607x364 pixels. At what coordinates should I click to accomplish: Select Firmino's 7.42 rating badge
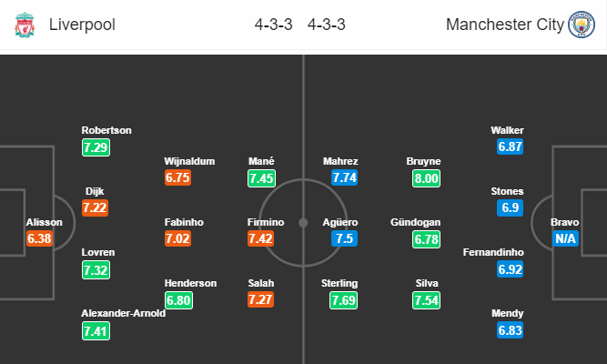(x=260, y=238)
